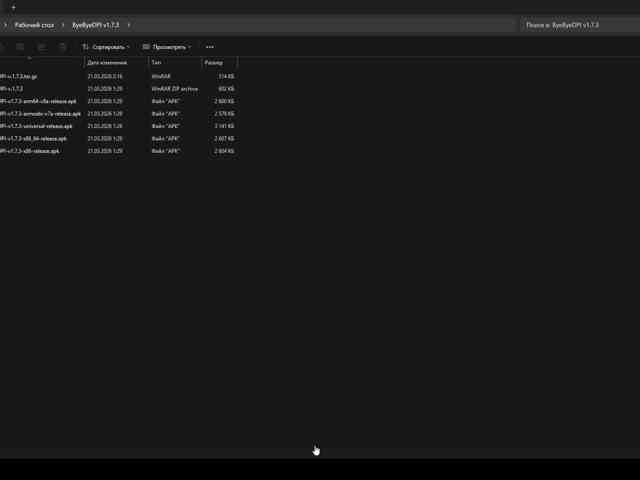Click the Рабочий стол breadcrumb
640x480 pixels.
pyautogui.click(x=34, y=25)
